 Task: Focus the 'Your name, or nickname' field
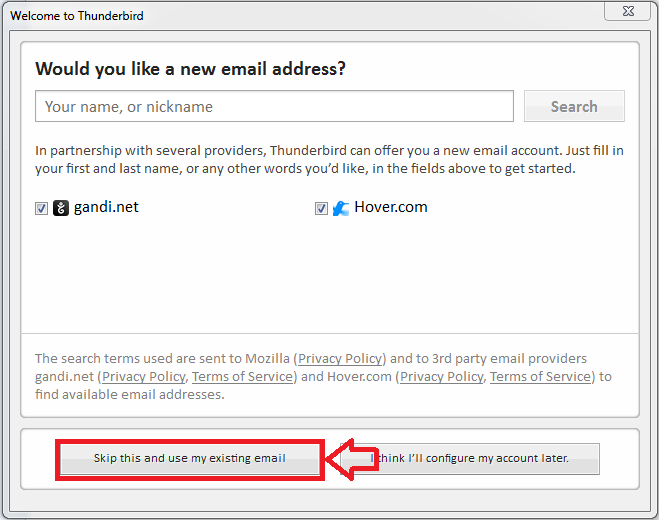coord(274,106)
